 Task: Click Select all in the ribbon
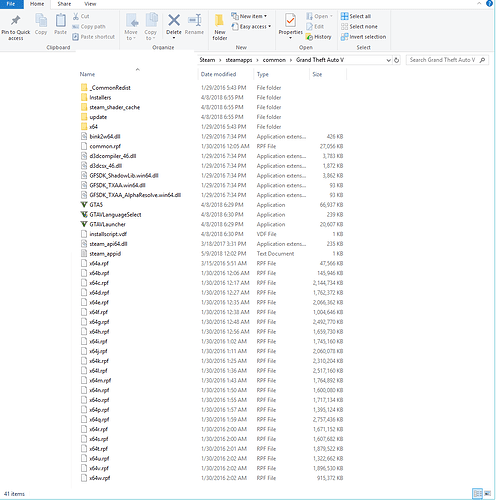(356, 16)
